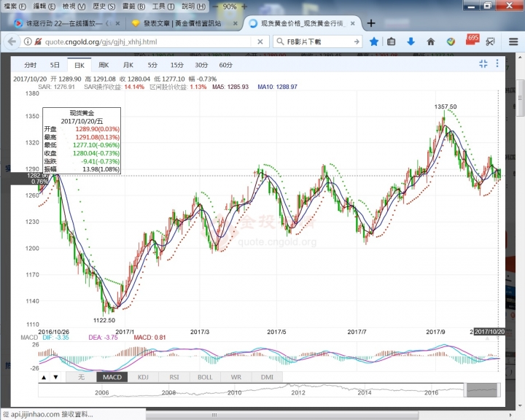
Task: Enable the BOLL indicator
Action: point(205,377)
